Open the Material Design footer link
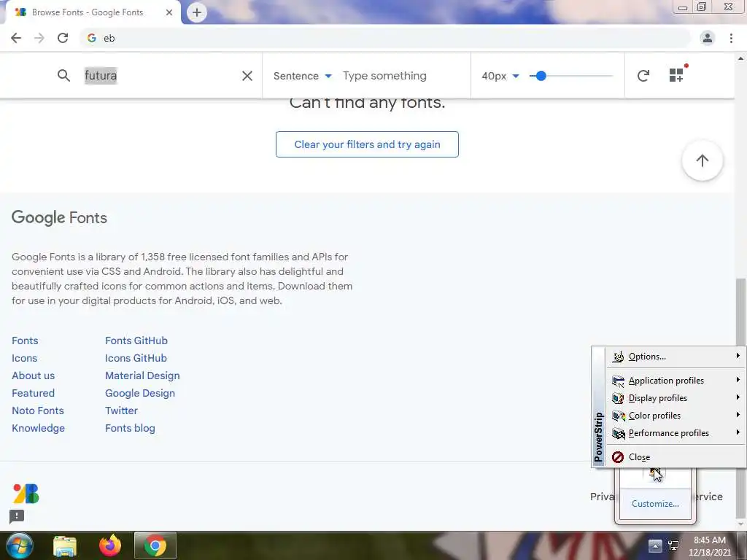This screenshot has height=560, width=747. tap(142, 376)
